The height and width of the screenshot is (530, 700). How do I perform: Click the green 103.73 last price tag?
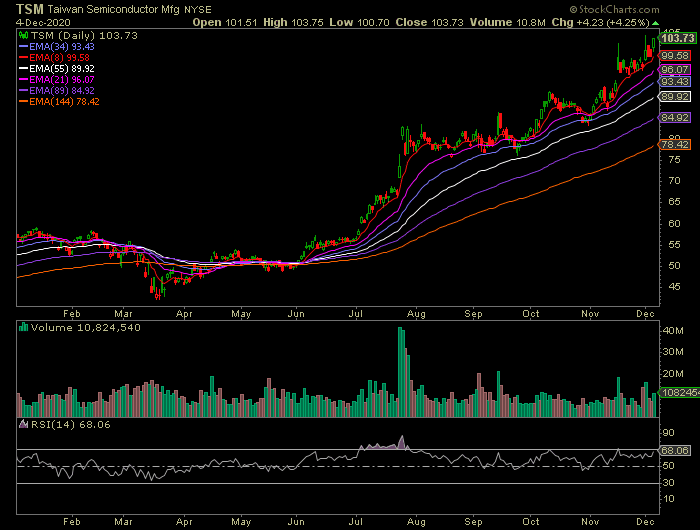[678, 38]
